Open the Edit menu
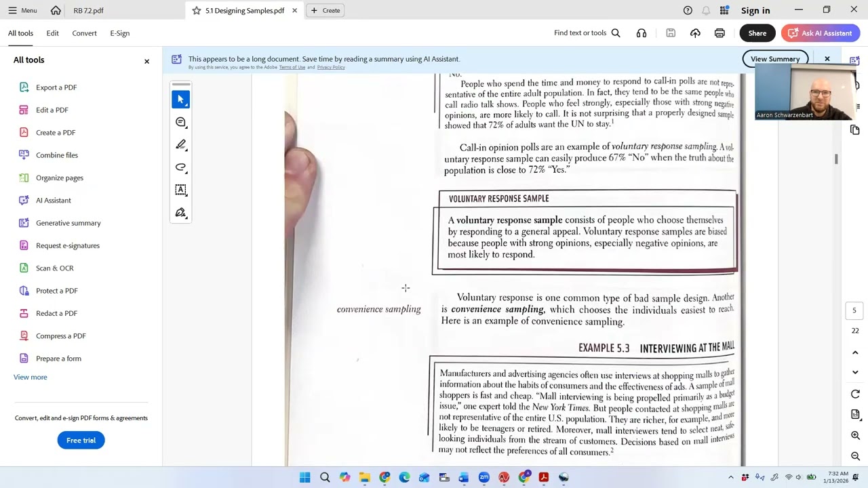 (52, 33)
